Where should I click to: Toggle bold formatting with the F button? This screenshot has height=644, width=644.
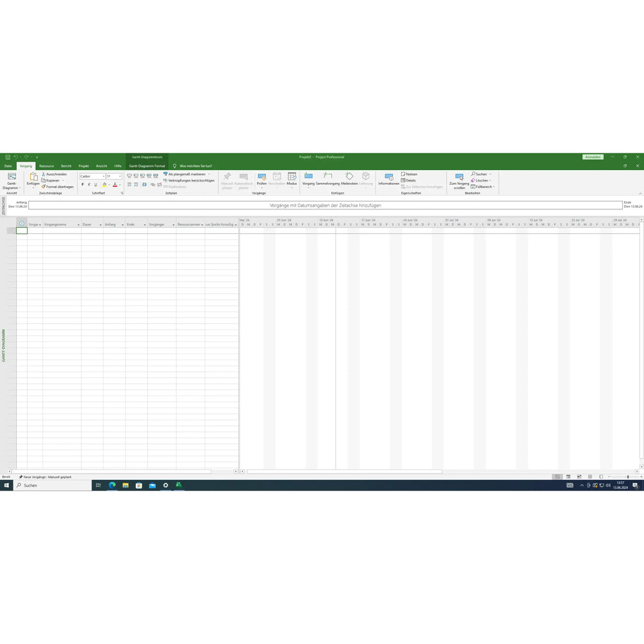[x=82, y=184]
